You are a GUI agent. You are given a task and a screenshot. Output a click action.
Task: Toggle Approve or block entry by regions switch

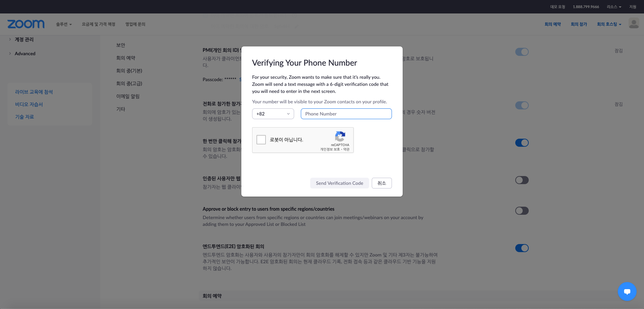522,211
